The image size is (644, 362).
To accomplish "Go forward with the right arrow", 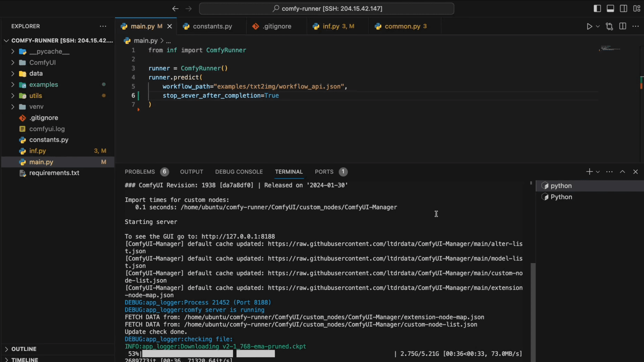I will click(x=188, y=9).
